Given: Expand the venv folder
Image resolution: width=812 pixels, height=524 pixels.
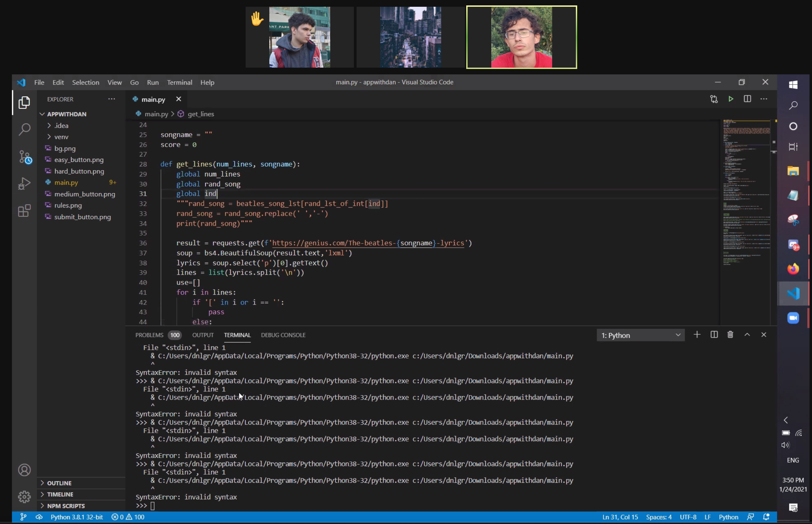Looking at the screenshot, I should (61, 137).
